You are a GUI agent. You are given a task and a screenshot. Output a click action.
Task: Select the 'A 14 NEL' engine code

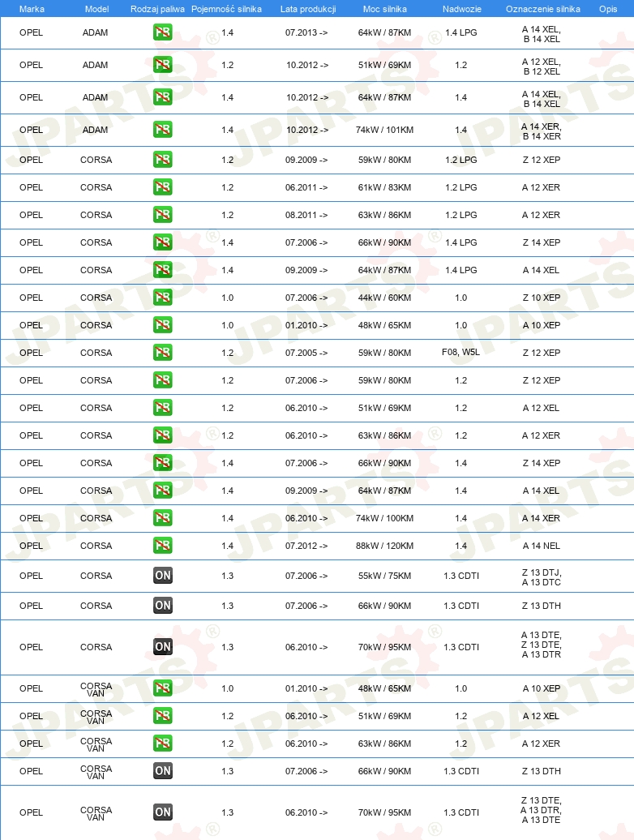(x=542, y=546)
